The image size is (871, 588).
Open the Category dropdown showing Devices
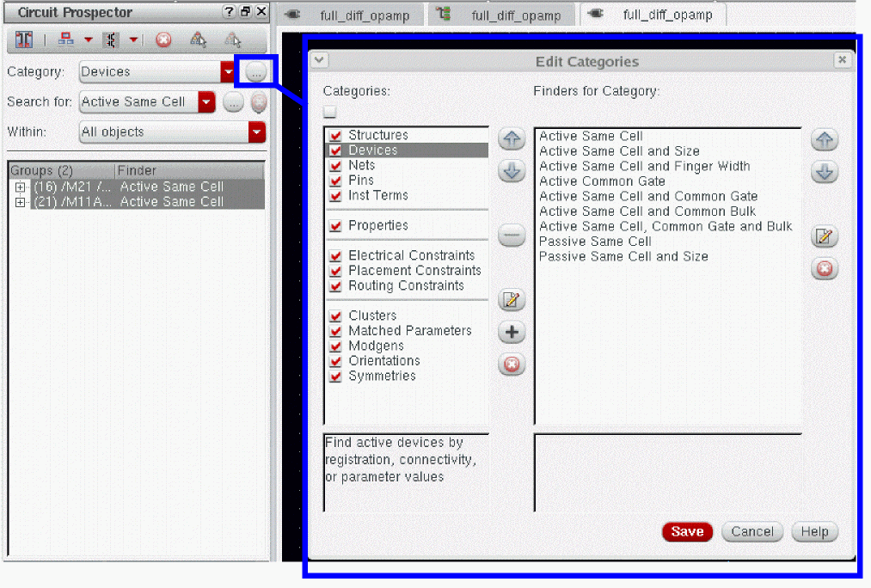pos(157,71)
